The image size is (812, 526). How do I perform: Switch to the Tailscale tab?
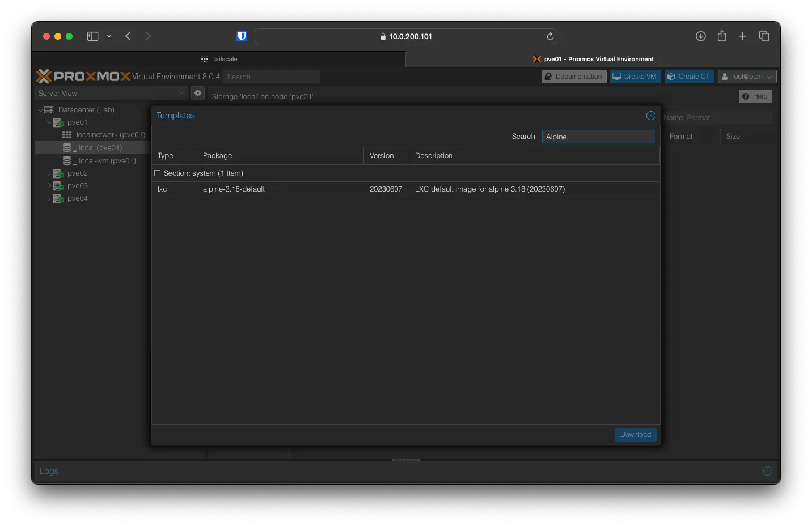click(x=219, y=59)
